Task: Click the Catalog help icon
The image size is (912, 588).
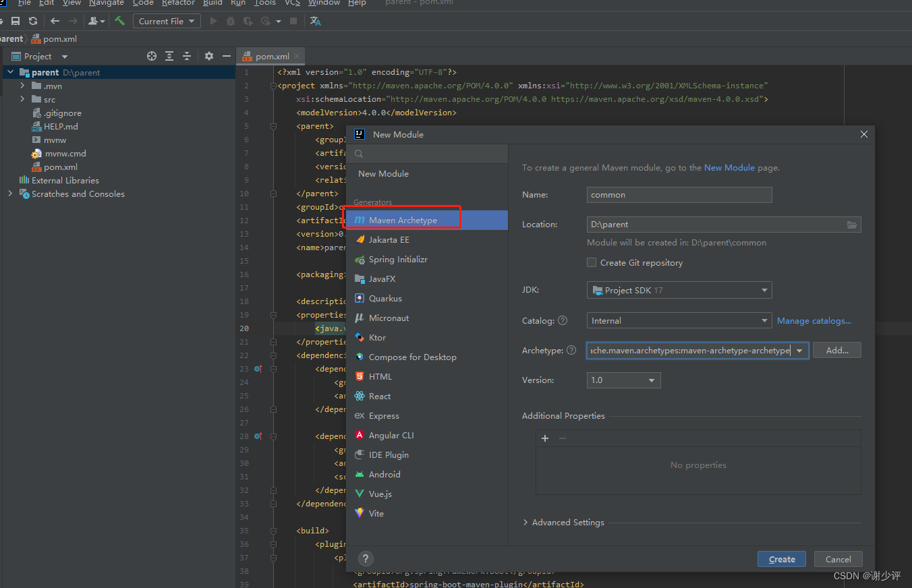Action: tap(563, 321)
